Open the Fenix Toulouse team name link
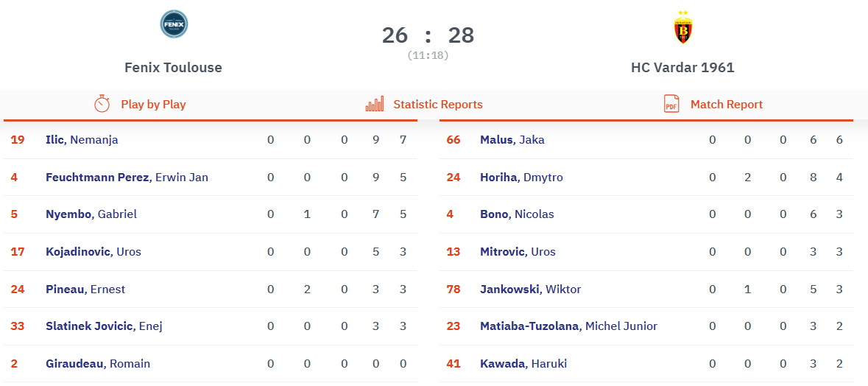 tap(173, 68)
